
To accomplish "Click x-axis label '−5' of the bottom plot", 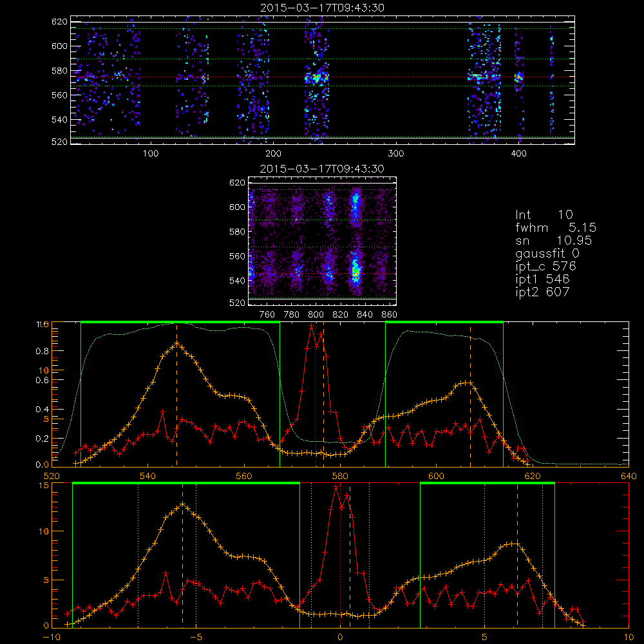I will 196,638.
